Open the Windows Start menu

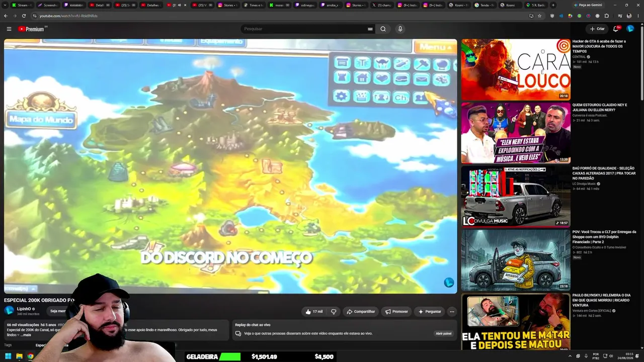pos(8,356)
